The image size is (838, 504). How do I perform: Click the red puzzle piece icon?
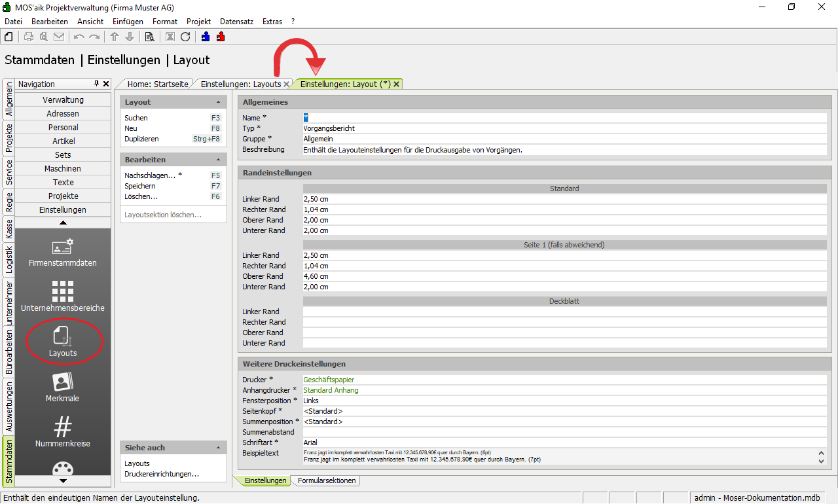[x=221, y=37]
